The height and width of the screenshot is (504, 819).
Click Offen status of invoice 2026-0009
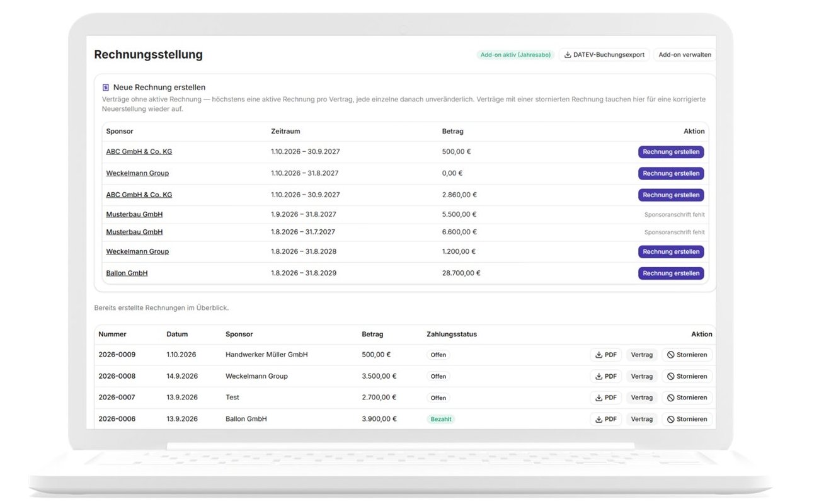(438, 355)
